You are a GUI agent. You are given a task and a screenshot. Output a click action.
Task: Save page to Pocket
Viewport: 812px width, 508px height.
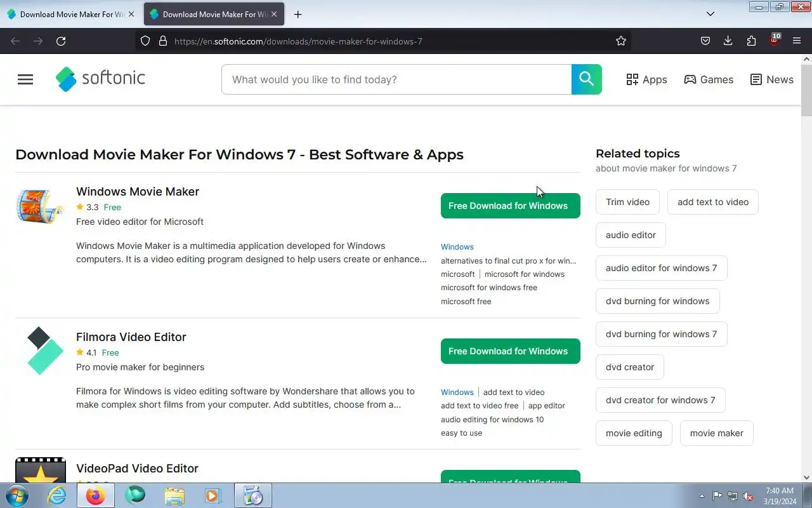705,41
